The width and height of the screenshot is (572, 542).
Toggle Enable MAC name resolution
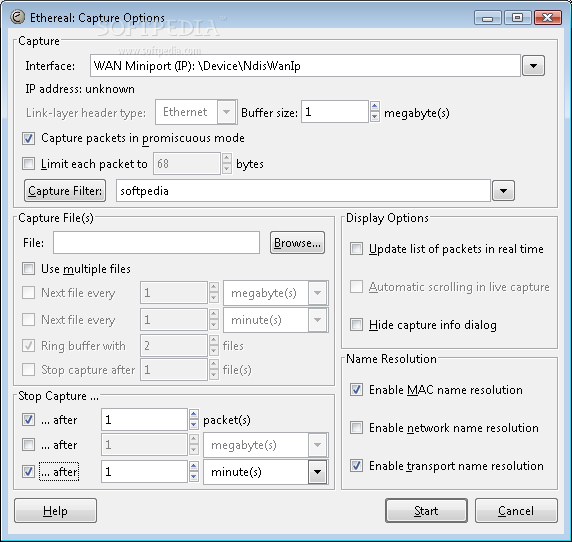[x=356, y=390]
